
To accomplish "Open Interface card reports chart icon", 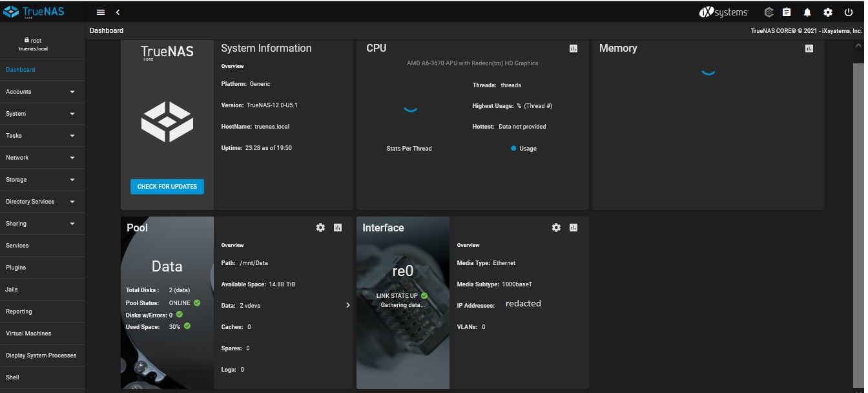I will (573, 228).
